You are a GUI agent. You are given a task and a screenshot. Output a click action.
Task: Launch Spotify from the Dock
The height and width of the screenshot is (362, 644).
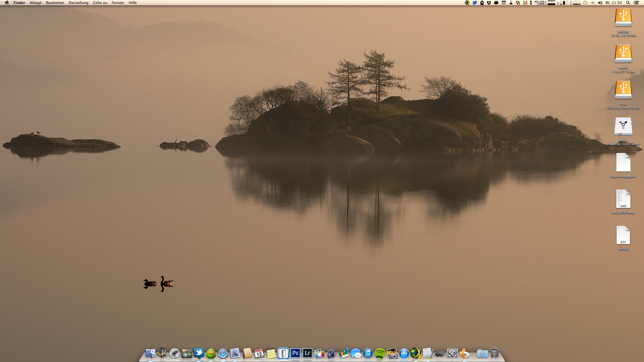380,353
